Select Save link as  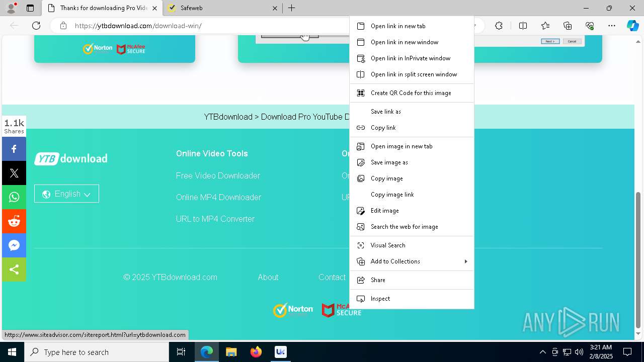point(412,112)
